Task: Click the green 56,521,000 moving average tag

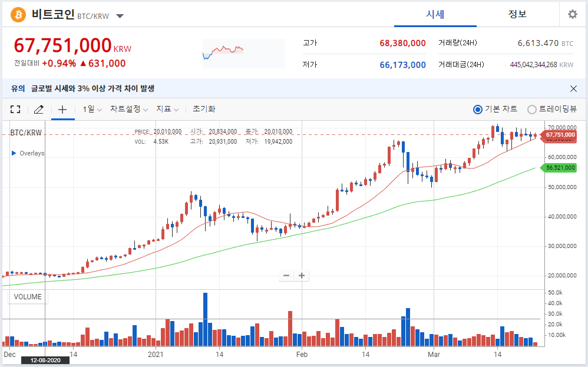Action: point(558,167)
